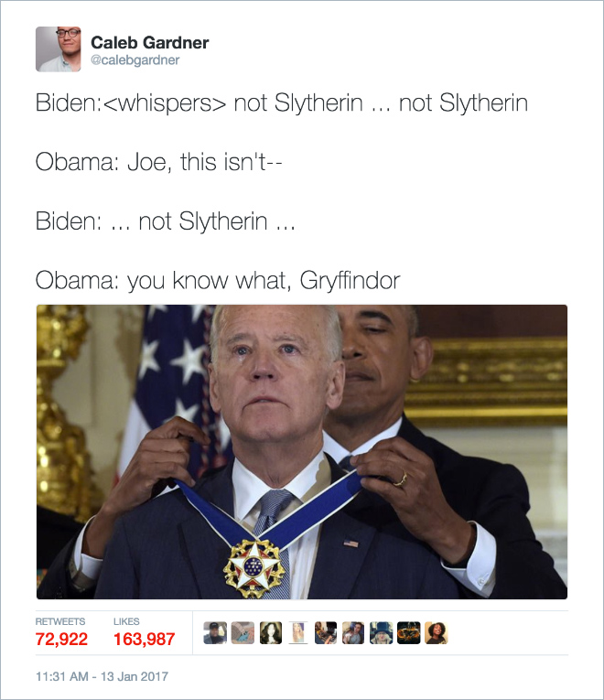Open the second liker's avatar with blue shape
This screenshot has width=604, height=700.
pyautogui.click(x=243, y=633)
